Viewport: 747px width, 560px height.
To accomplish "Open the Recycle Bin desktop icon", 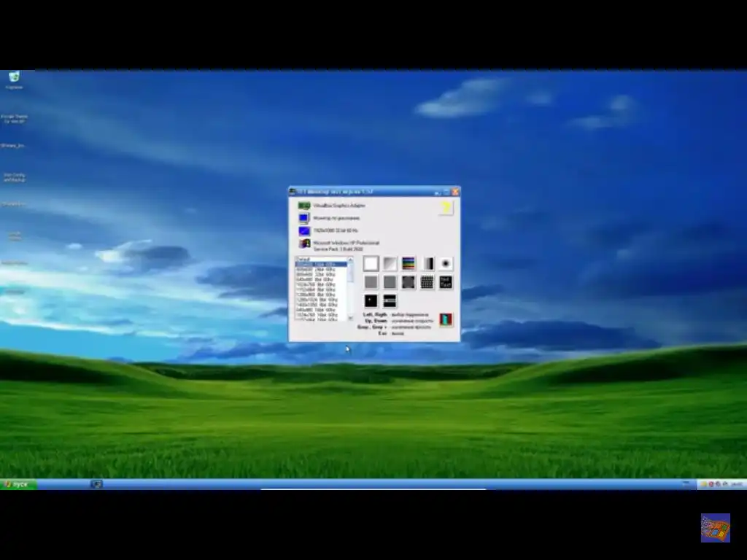I will (x=15, y=79).
